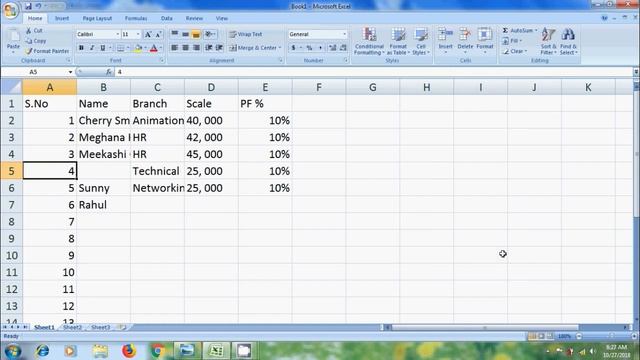Click the Align Text Left icon
The image size is (640, 360).
point(175,48)
